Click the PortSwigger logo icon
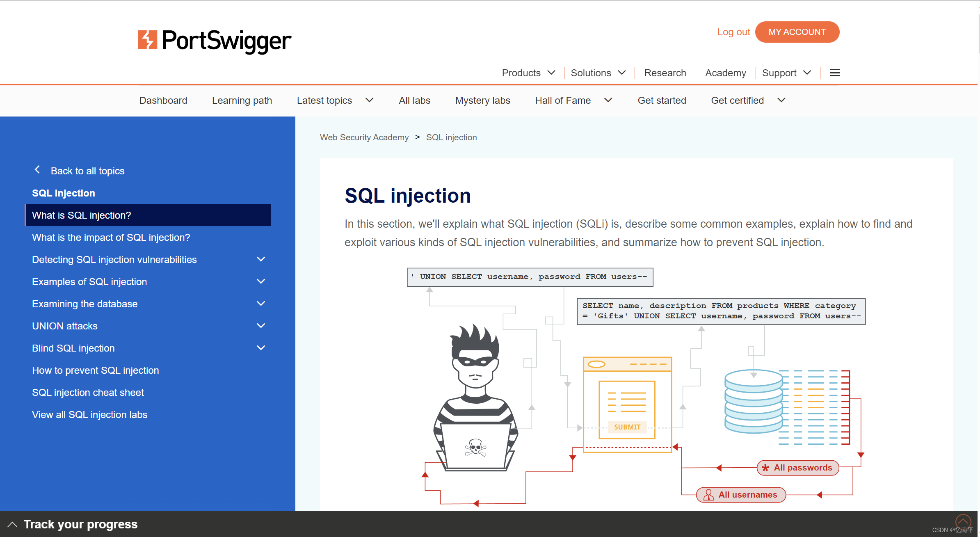The height and width of the screenshot is (537, 980). coord(147,40)
